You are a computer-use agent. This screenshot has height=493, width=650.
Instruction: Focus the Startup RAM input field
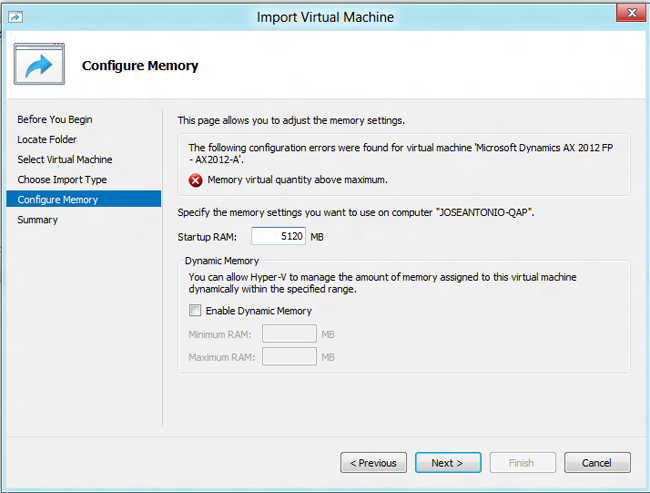(278, 236)
